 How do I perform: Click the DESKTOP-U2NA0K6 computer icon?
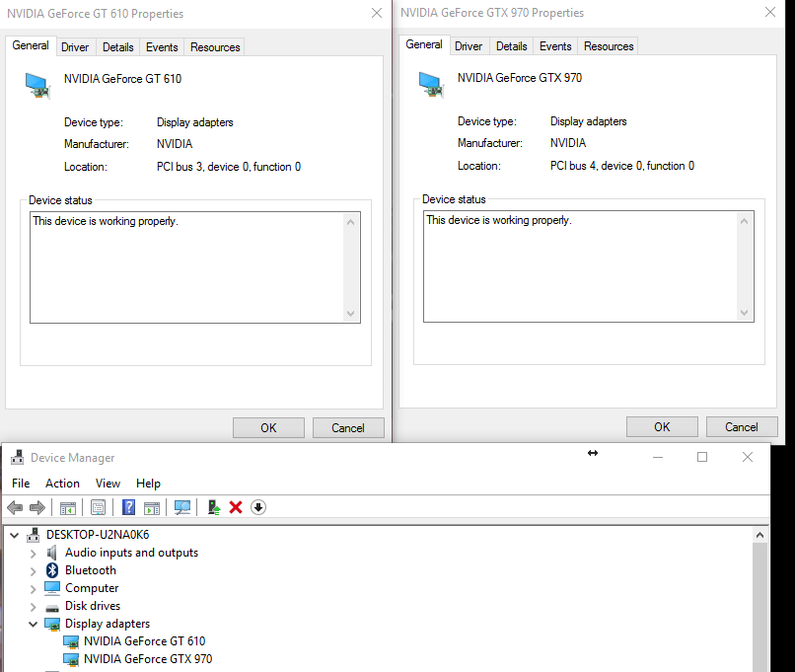click(x=34, y=535)
